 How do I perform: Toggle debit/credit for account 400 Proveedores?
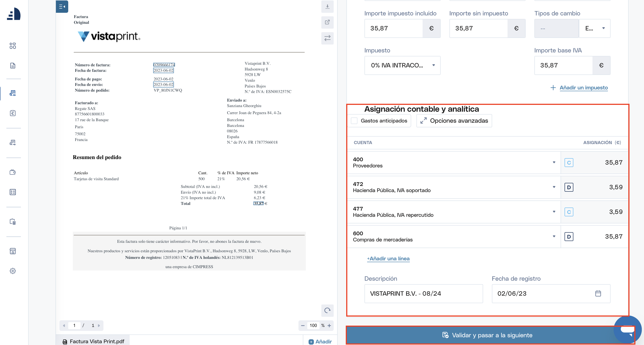(x=569, y=163)
